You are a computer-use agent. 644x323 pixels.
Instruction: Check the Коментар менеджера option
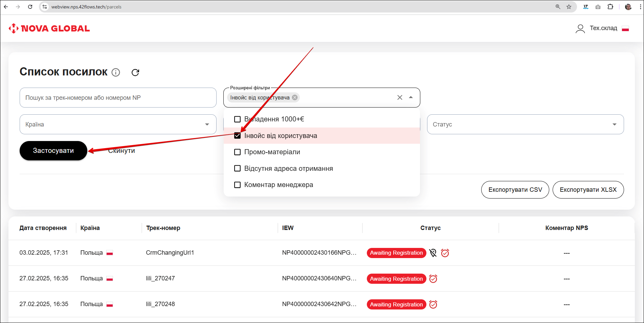[238, 185]
